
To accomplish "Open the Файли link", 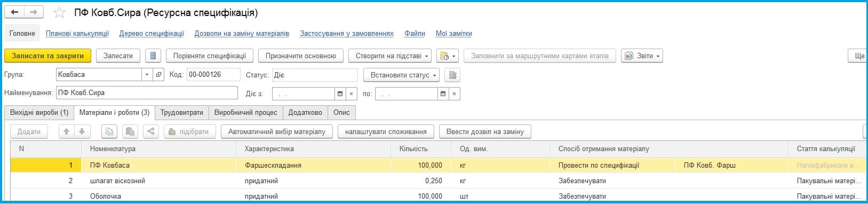I will click(x=415, y=33).
